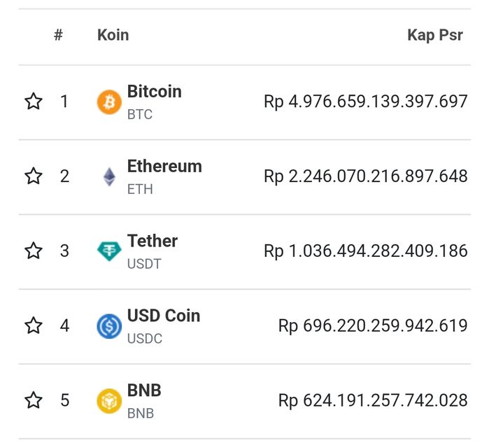
Task: Click the USD Coin blue logo icon
Action: [109, 326]
